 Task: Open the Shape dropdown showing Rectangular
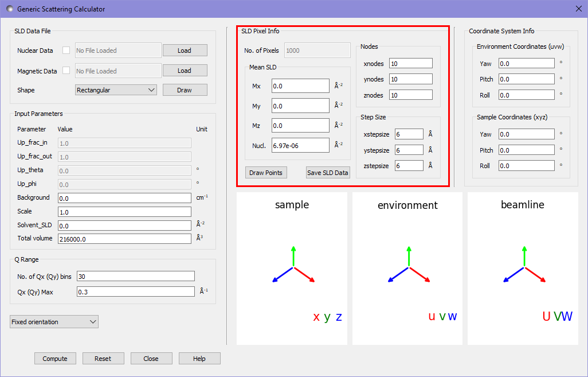115,90
